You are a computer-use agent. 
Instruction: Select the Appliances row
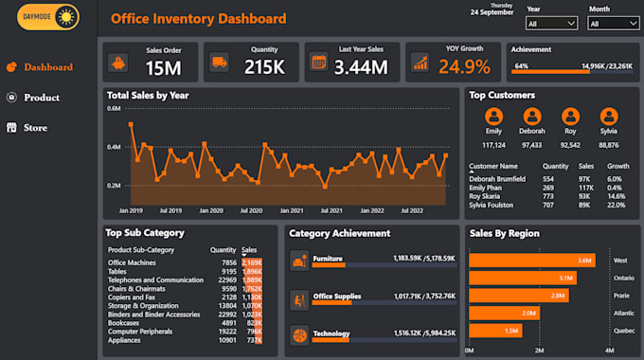tap(185, 340)
